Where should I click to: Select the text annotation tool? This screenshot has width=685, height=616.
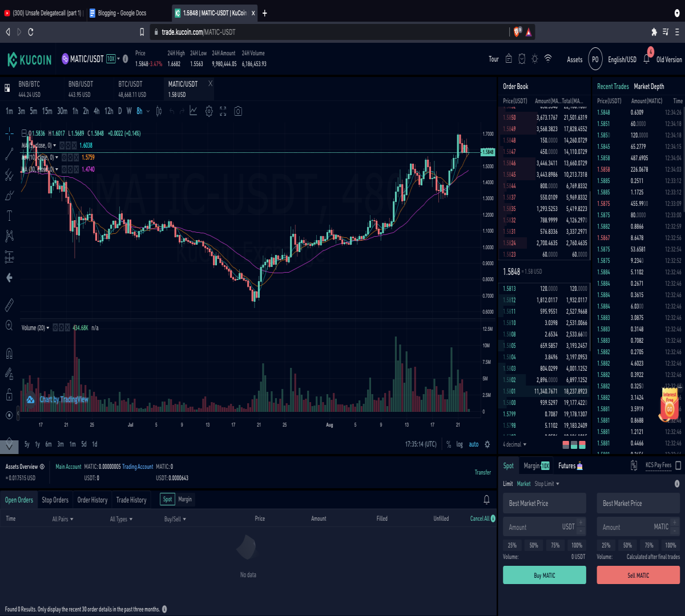point(9,216)
